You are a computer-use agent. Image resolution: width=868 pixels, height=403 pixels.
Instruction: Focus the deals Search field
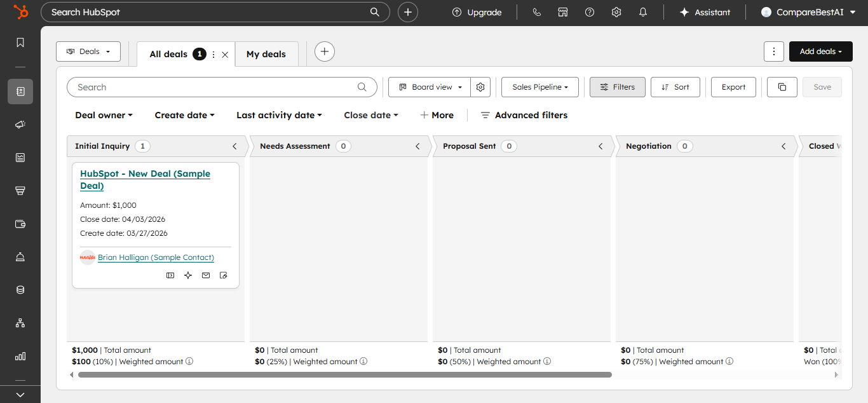(222, 87)
